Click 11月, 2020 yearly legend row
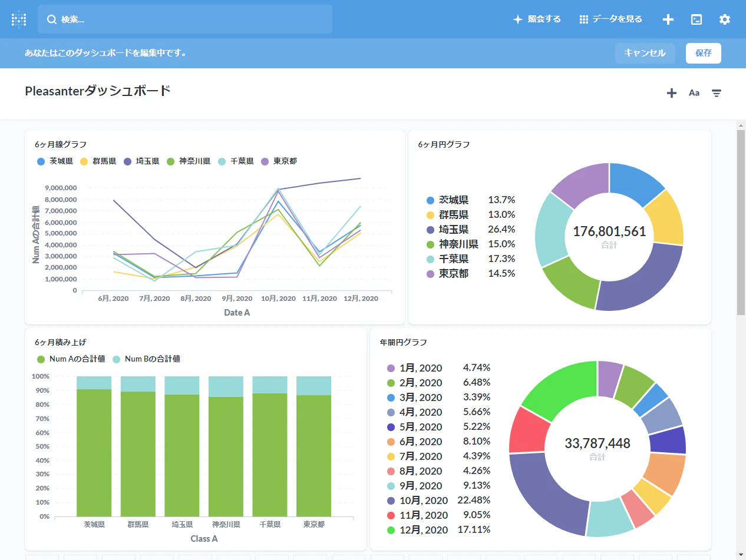The image size is (746, 560). click(438, 515)
